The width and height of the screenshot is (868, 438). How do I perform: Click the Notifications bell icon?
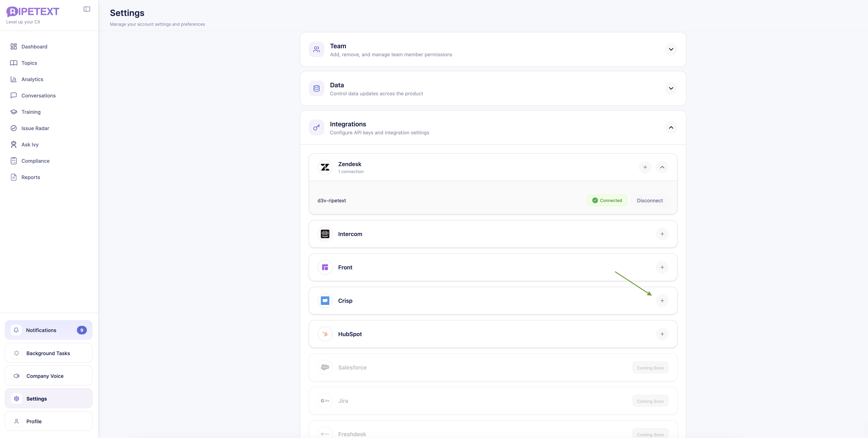[x=16, y=330]
